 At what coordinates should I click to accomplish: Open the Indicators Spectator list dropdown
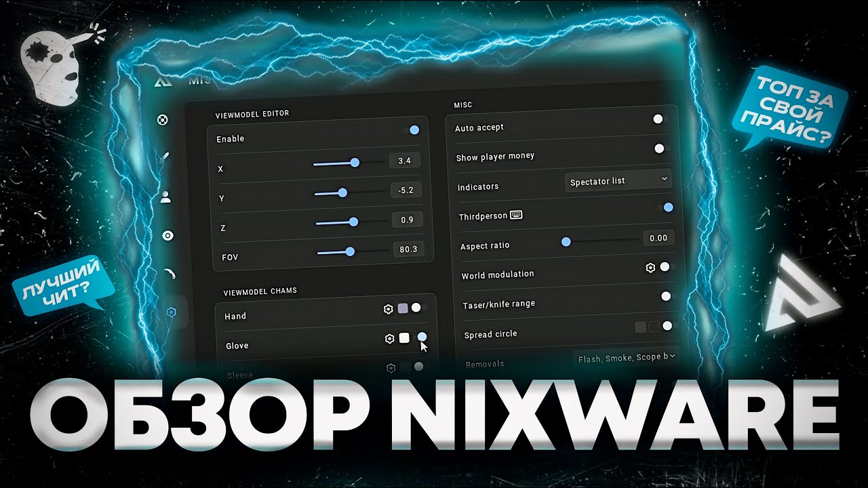(x=618, y=180)
